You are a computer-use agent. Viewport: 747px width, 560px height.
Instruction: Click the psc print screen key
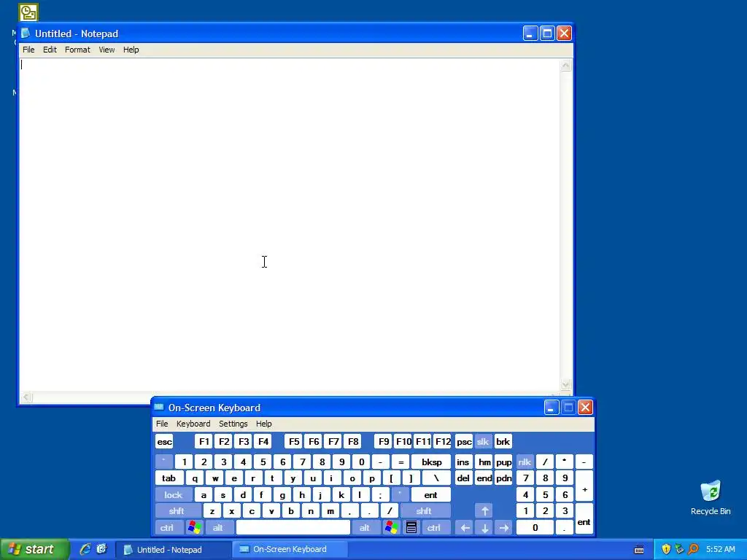(x=463, y=441)
